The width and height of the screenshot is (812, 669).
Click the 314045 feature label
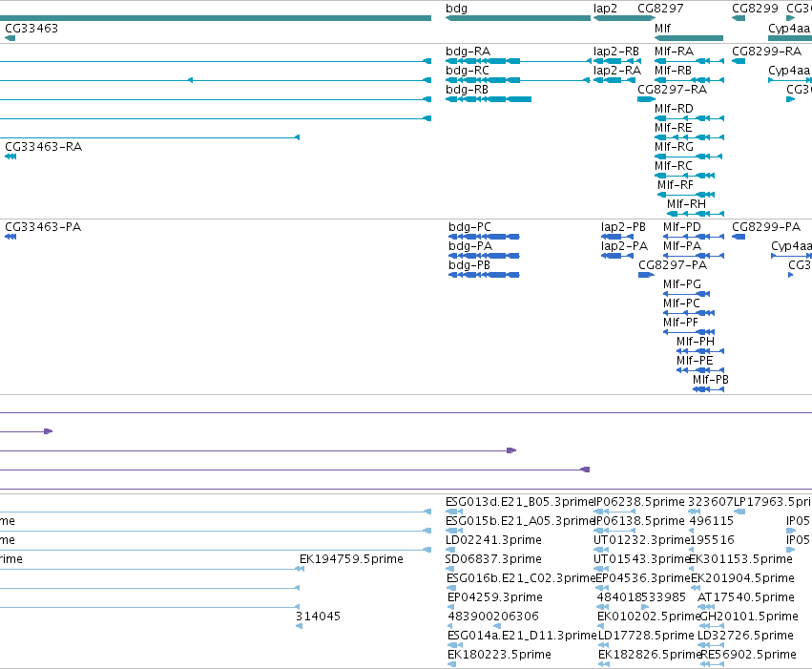tap(318, 617)
